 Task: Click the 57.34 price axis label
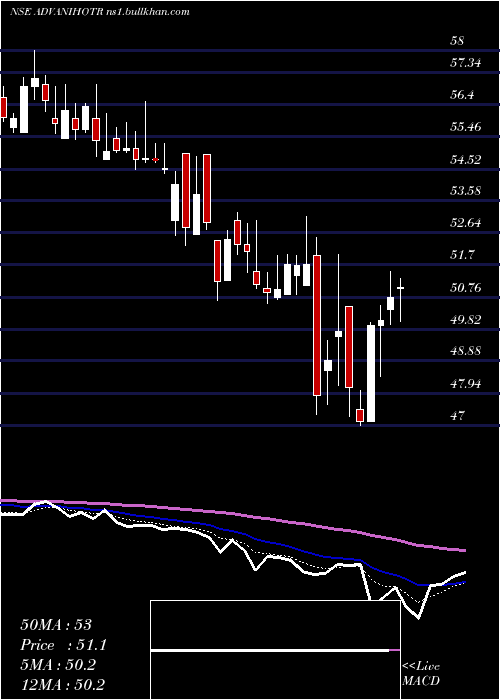tap(466, 62)
